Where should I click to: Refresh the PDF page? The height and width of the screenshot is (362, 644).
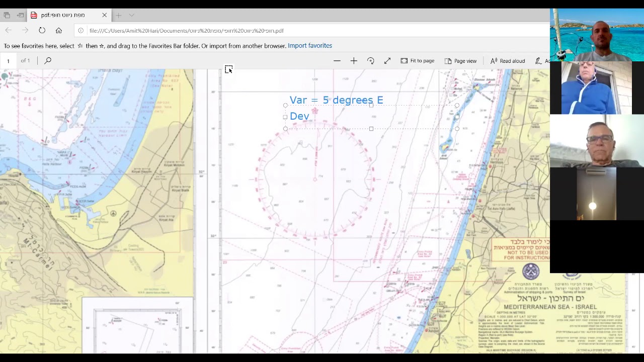coord(42,31)
